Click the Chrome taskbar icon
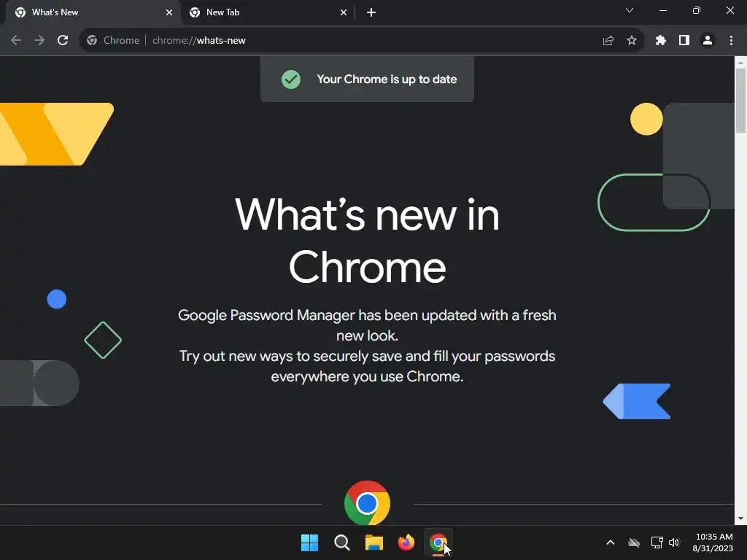 click(x=438, y=542)
